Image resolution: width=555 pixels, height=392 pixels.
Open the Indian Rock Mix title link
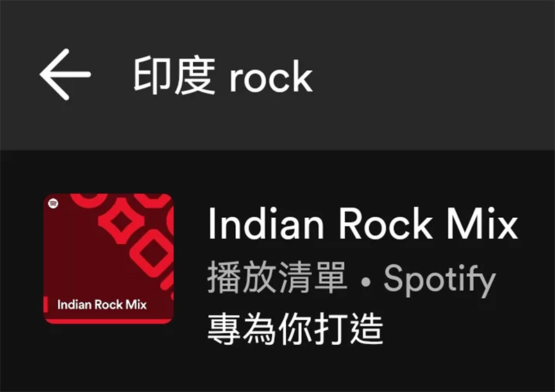[x=363, y=224]
